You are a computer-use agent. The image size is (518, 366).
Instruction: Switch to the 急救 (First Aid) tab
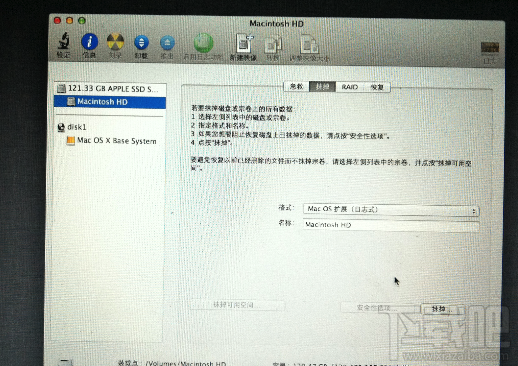click(x=296, y=87)
